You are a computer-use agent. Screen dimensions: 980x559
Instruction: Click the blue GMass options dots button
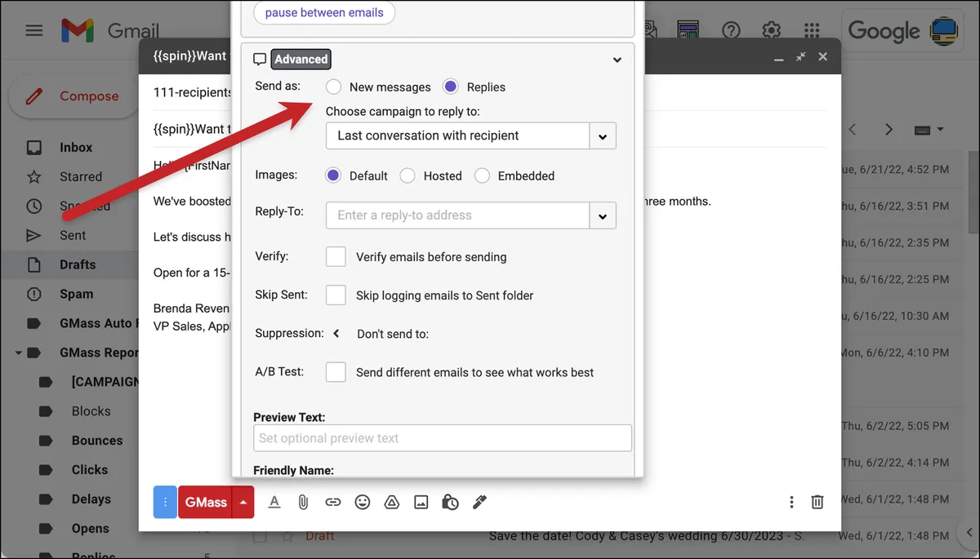[x=165, y=503]
